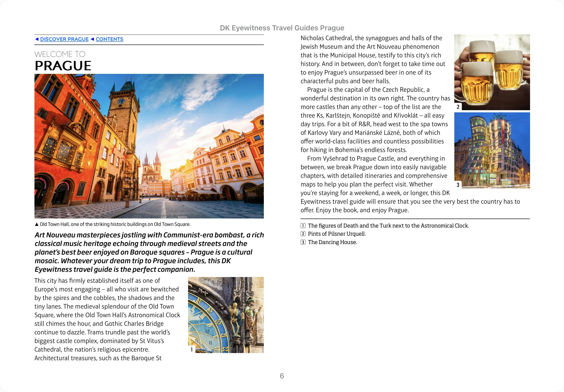Click the page number 6

pos(282,376)
